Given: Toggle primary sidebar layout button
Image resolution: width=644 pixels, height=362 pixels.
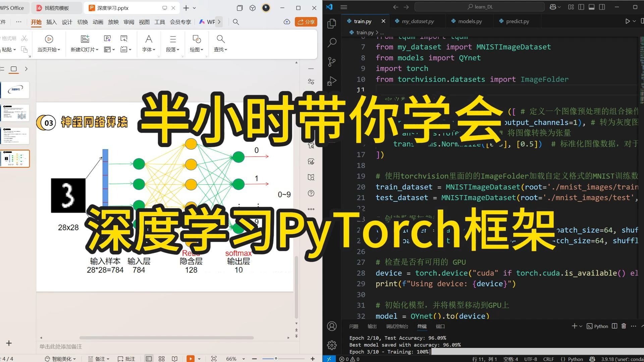Looking at the screenshot, I should (581, 7).
